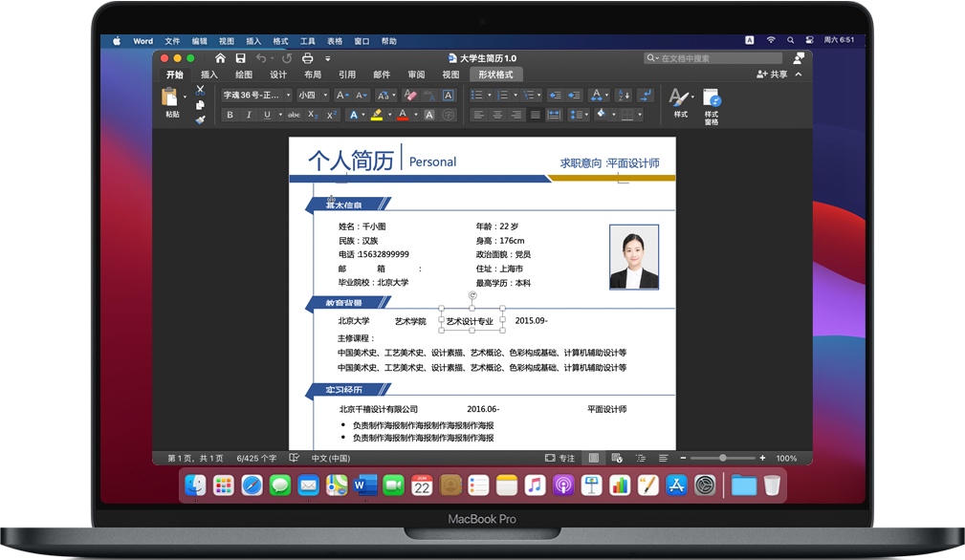The image size is (965, 560).
Task: Open the Paste options dropdown arrow
Action: pyautogui.click(x=185, y=97)
